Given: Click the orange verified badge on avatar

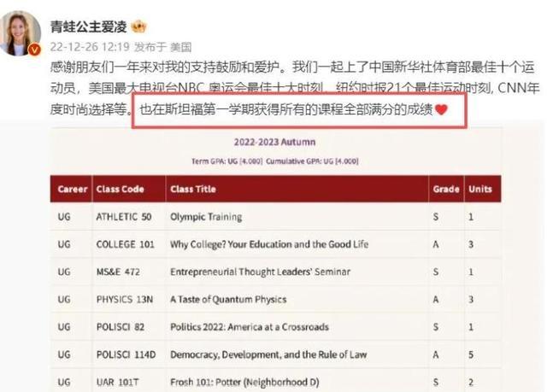Looking at the screenshot, I should [35, 50].
